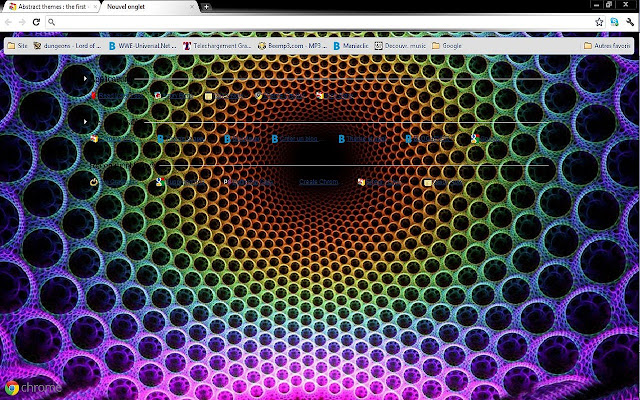Click the red T icon of Telechargement bookmark

click(187, 46)
